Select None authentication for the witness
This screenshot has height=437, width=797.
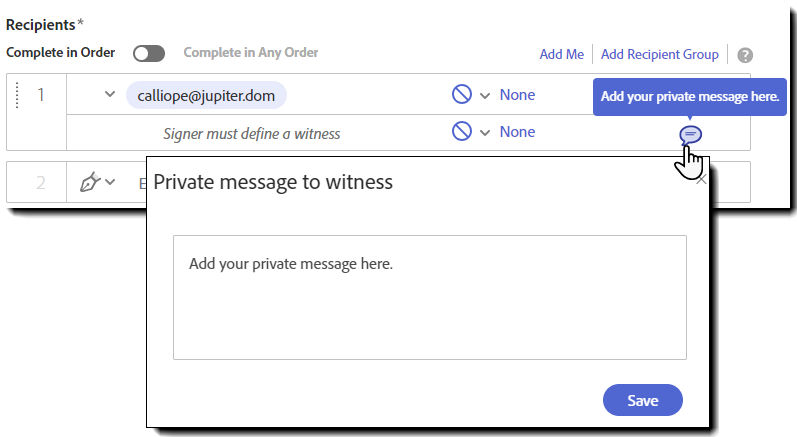(x=517, y=132)
